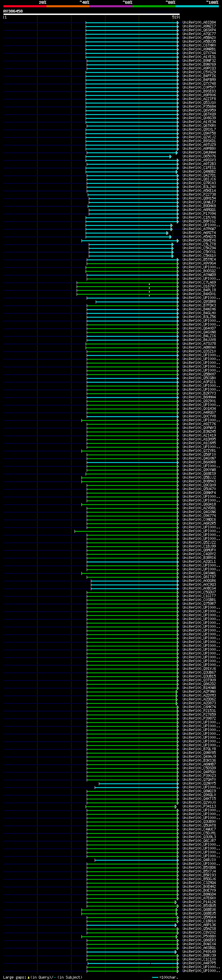
Task: Select the hit label UniRef100_B4FFZ6
Action: point(199,76)
